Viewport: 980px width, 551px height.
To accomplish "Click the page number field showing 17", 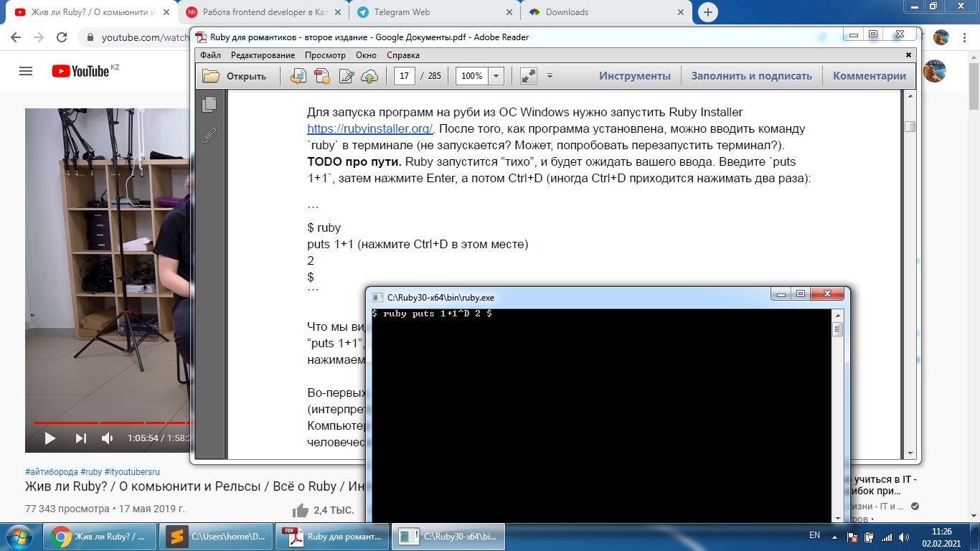I will (x=405, y=76).
